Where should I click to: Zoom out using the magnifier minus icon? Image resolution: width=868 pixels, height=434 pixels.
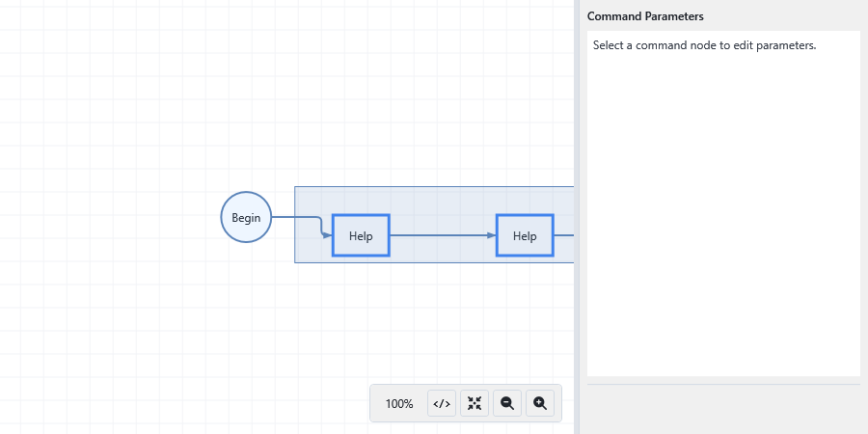(507, 403)
